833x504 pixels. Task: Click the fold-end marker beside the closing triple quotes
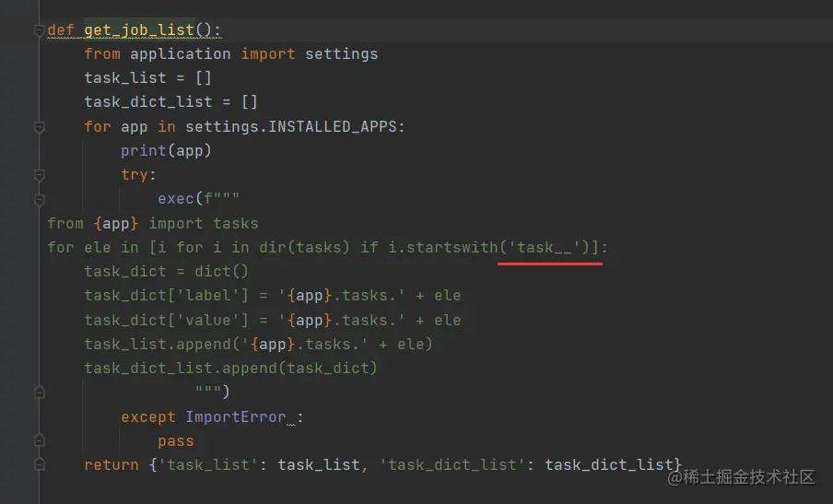(40, 393)
